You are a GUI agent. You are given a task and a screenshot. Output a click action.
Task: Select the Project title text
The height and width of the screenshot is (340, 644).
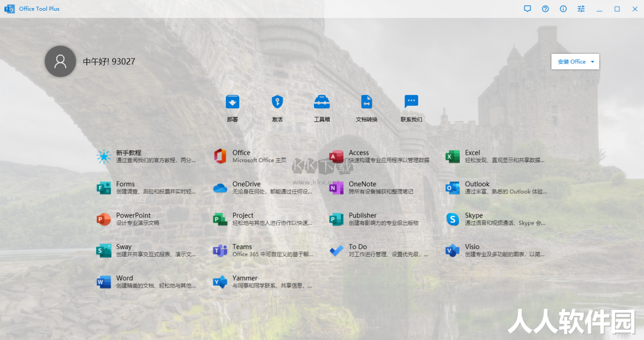coord(243,215)
